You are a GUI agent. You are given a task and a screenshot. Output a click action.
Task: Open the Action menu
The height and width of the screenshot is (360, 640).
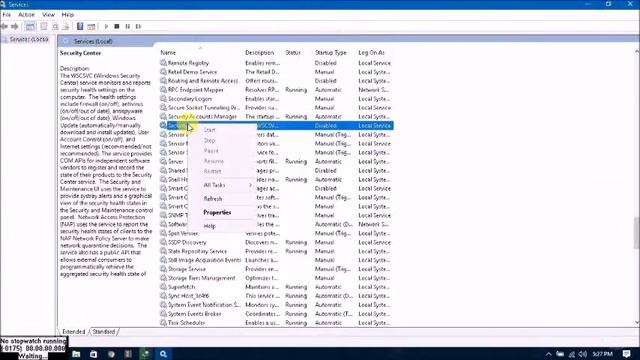[27, 15]
